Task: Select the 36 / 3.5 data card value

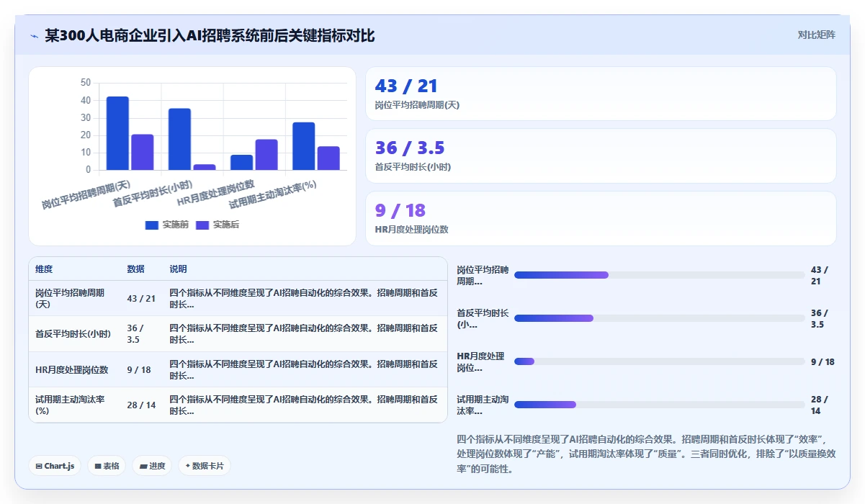Action: [410, 148]
